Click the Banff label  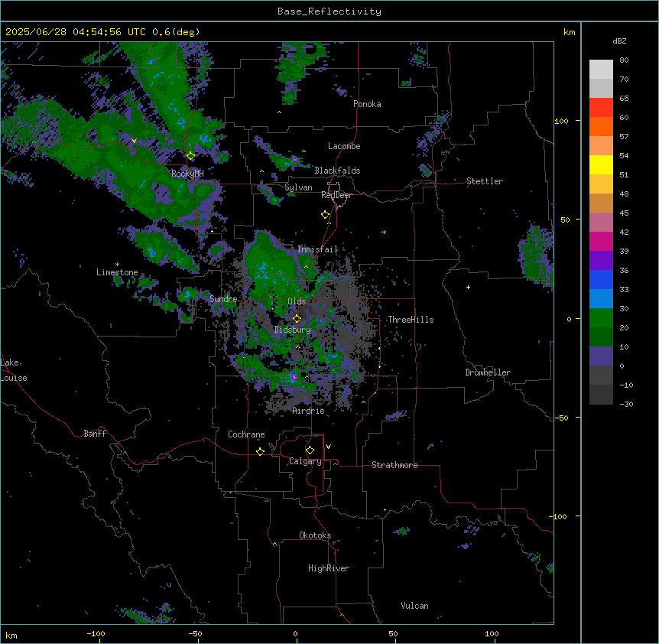click(95, 434)
